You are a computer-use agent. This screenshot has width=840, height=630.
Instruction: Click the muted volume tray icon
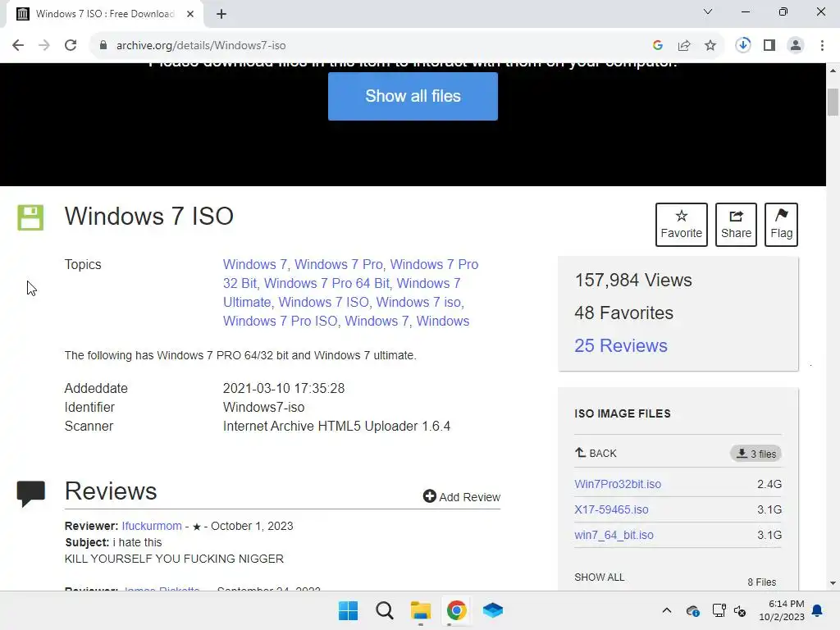click(x=740, y=610)
